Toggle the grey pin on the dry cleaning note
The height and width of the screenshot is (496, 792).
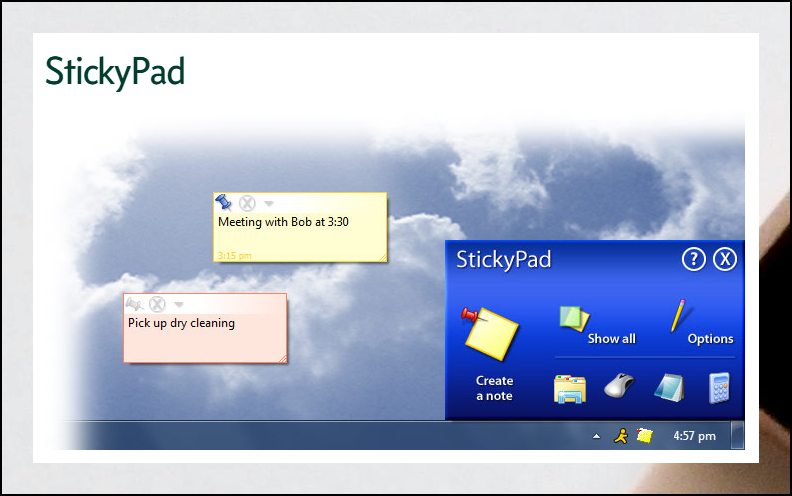tap(134, 304)
